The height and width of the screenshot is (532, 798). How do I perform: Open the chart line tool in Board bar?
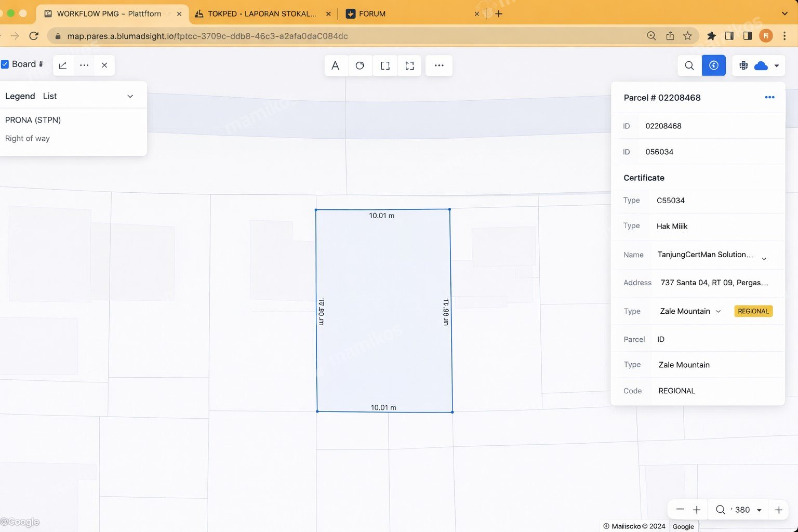pos(63,65)
